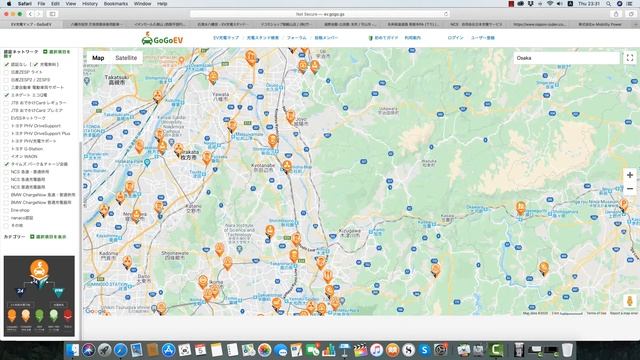Click the orange charger pin near Kadoma
This screenshot has width=640, height=360.
tap(127, 262)
